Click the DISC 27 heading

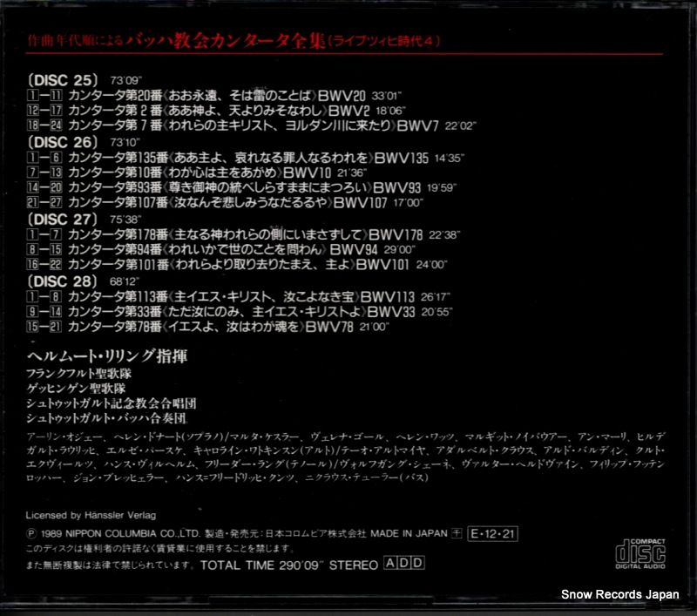coord(63,219)
